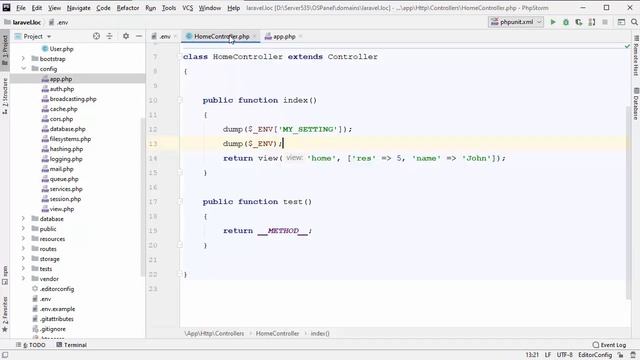Click the disabled Stop process icon
This screenshot has width=640, height=360.
tap(605, 22)
